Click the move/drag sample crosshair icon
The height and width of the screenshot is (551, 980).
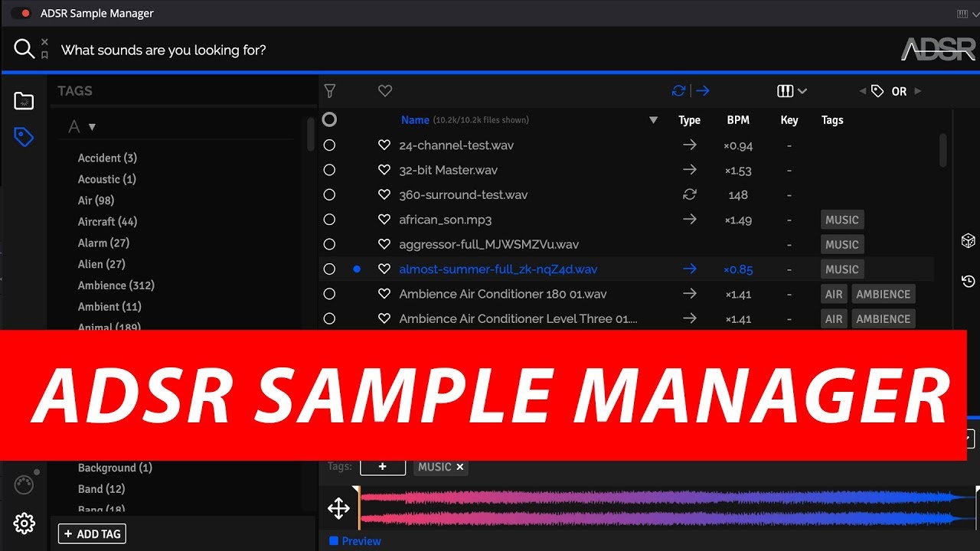pyautogui.click(x=338, y=508)
